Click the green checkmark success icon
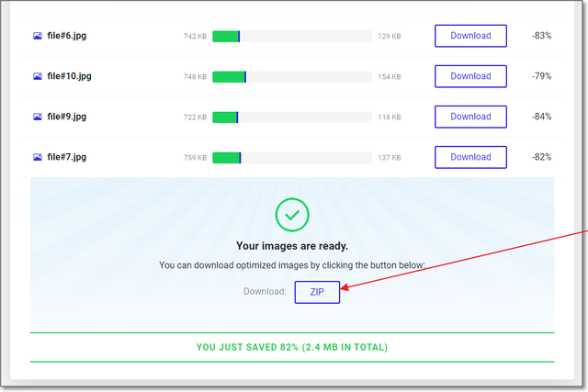588x392 pixels. click(292, 216)
